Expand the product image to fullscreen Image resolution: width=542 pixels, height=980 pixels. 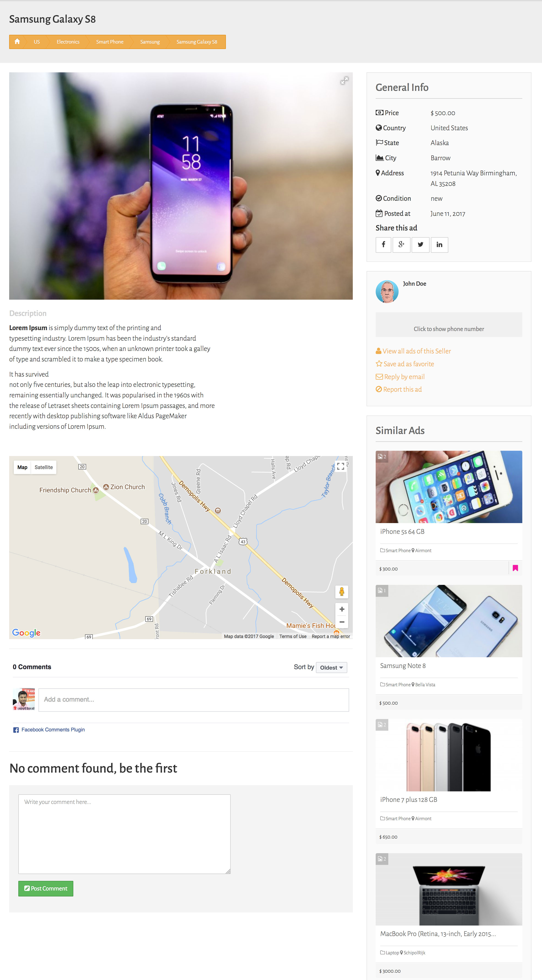click(344, 81)
